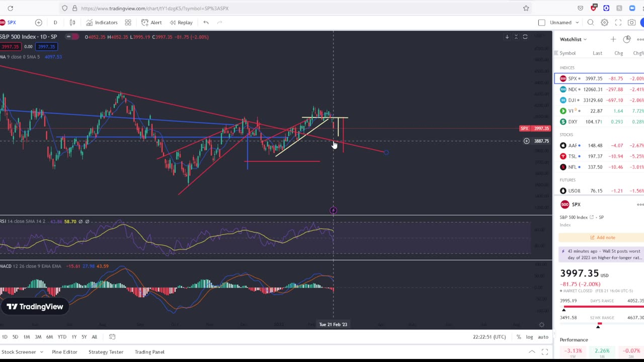644x362 pixels.
Task: Open chart time axis settings gear
Action: click(541, 325)
